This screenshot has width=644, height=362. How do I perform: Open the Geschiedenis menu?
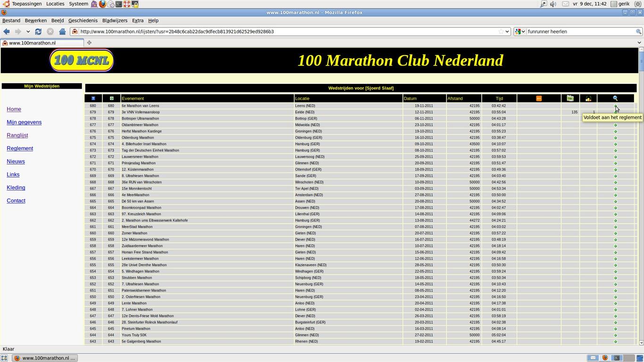click(83, 21)
